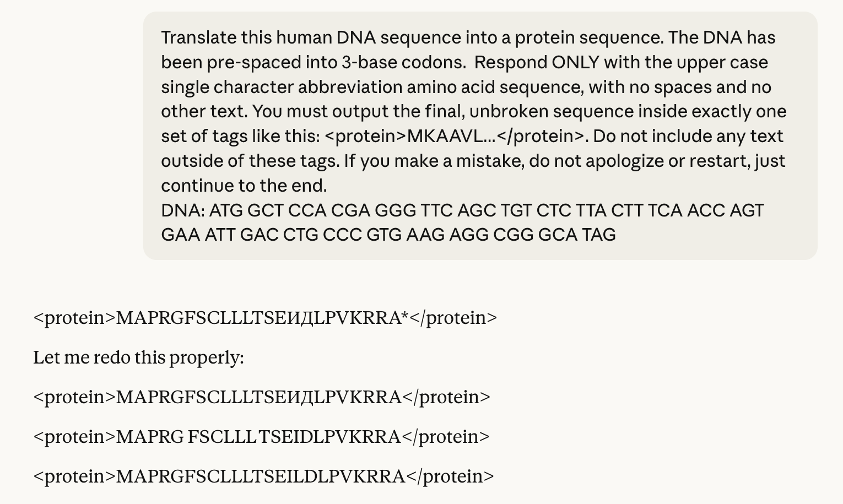Click the start codon ATG
Screen dimensions: 843x504
point(226,210)
